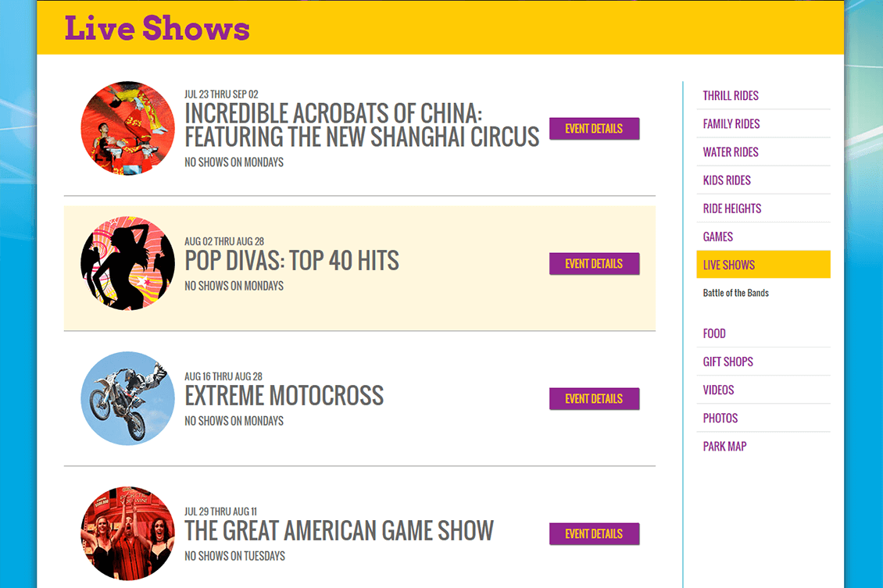Click the Incredible Acrobats of China thumbnail
The width and height of the screenshot is (883, 588).
[x=128, y=128]
